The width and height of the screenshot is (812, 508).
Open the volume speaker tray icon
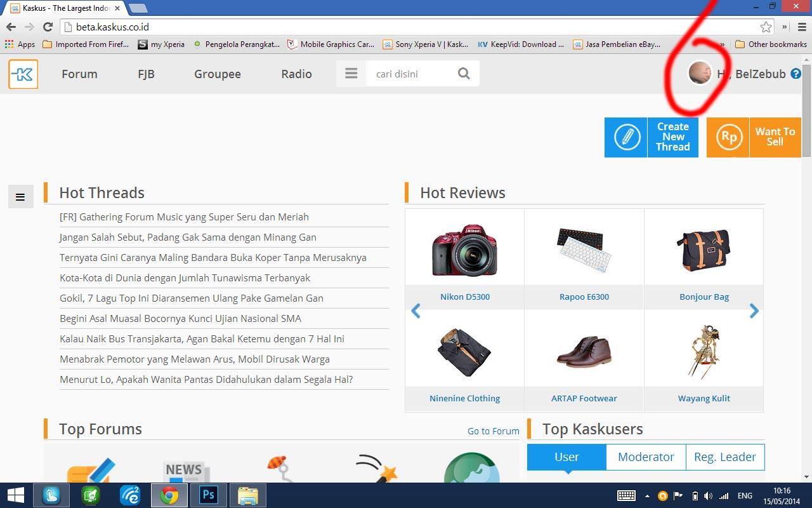709,496
